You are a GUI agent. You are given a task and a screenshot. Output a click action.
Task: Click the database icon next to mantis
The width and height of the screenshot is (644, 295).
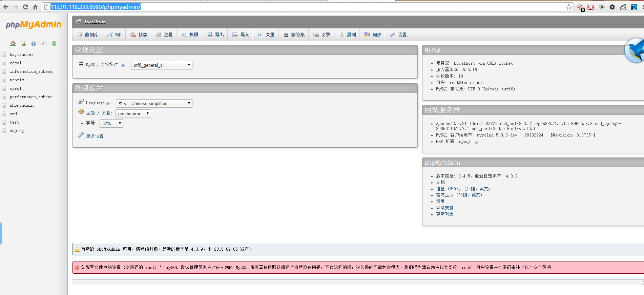point(4,80)
